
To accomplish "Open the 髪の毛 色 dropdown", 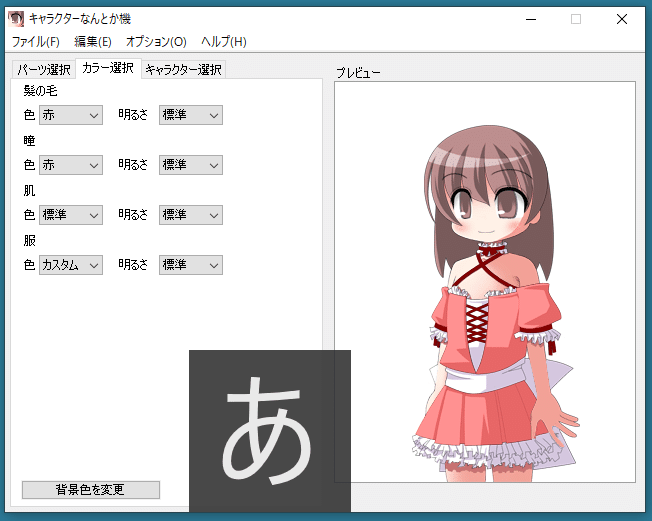I will coord(71,115).
